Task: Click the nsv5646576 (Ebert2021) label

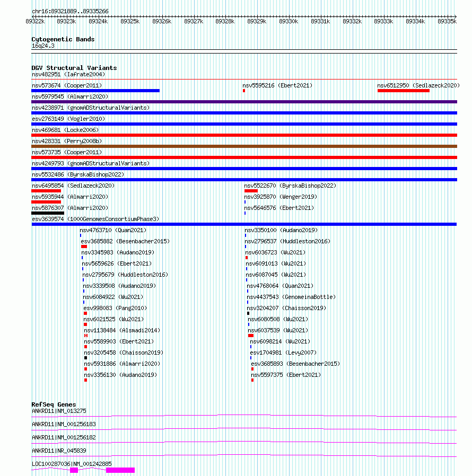Action: [x=279, y=208]
